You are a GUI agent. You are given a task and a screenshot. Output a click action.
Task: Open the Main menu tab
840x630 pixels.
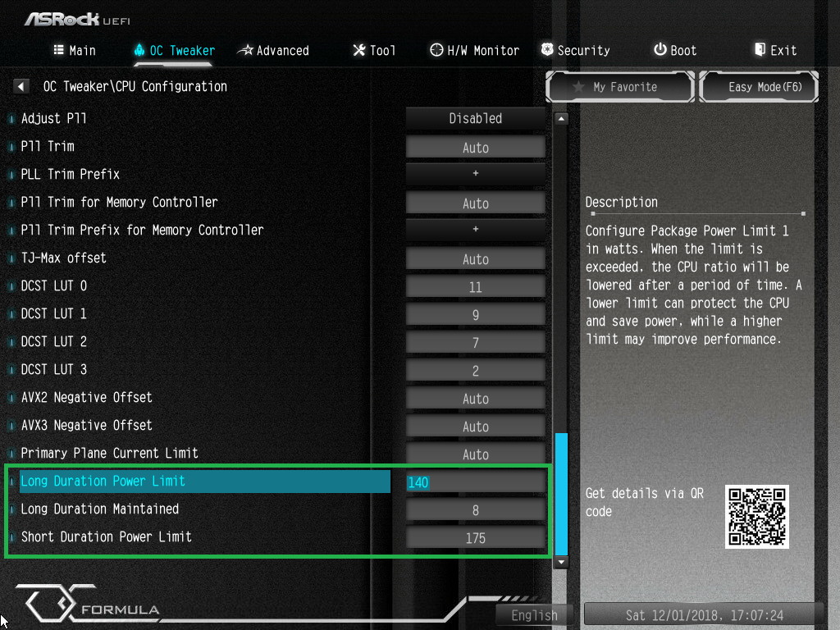coord(75,50)
